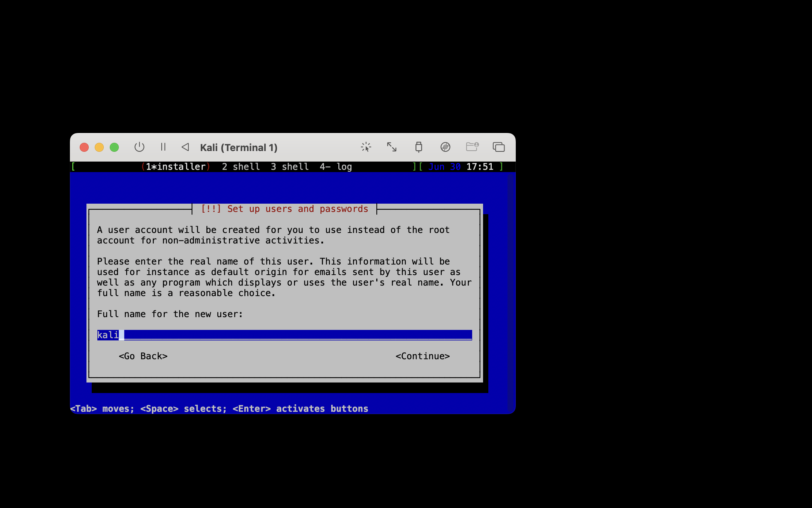Click the full name input field containing kali
The width and height of the screenshot is (812, 508).
coord(284,335)
